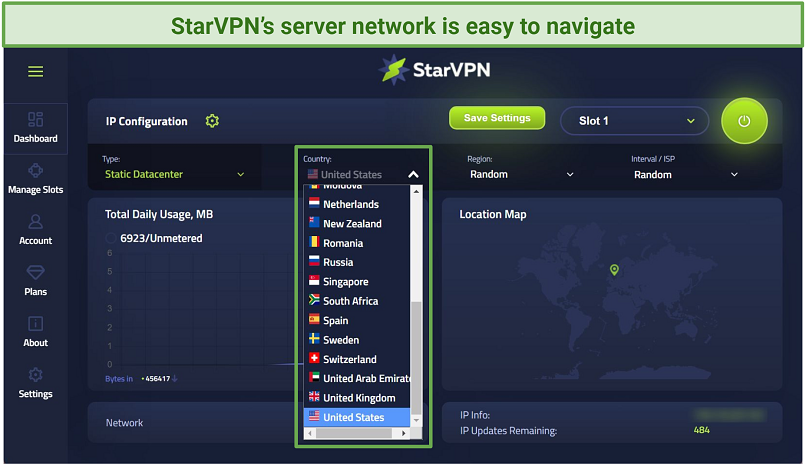
Task: Click the Total Daily Usage heading
Action: [x=159, y=214]
